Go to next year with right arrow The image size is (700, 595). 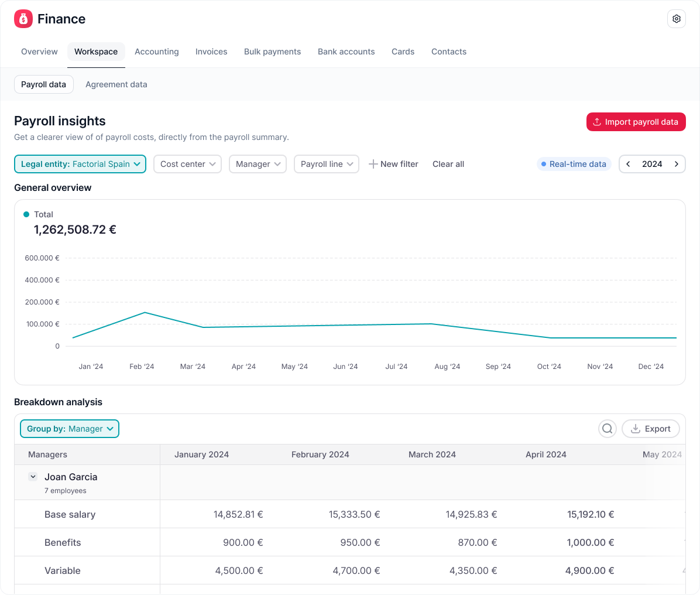point(677,164)
